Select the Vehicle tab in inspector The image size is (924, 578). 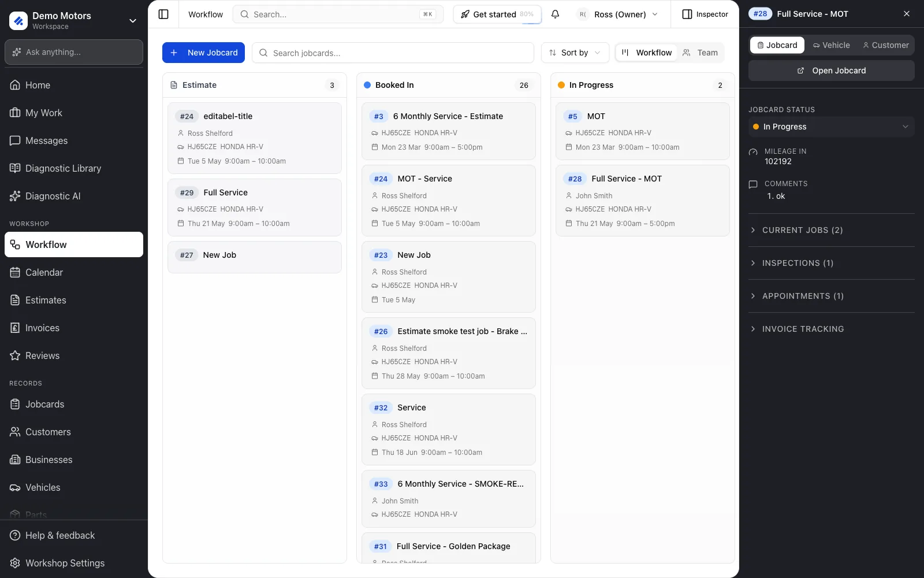pos(831,45)
